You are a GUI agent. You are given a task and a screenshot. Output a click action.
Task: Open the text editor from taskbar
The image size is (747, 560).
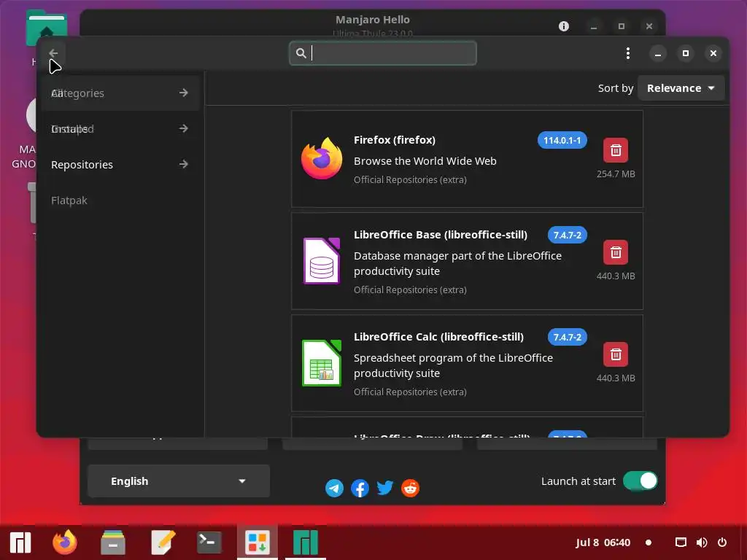click(x=163, y=542)
